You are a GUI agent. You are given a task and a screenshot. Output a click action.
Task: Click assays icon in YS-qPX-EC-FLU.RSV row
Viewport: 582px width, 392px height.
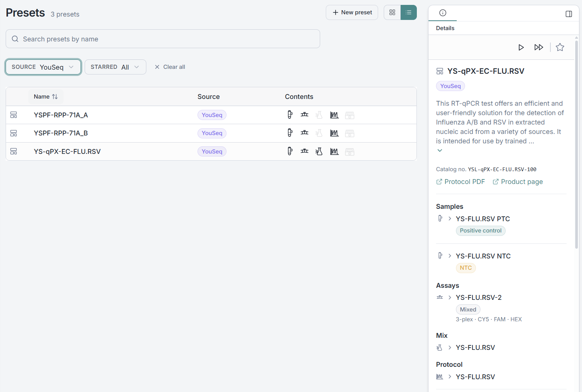pos(305,151)
